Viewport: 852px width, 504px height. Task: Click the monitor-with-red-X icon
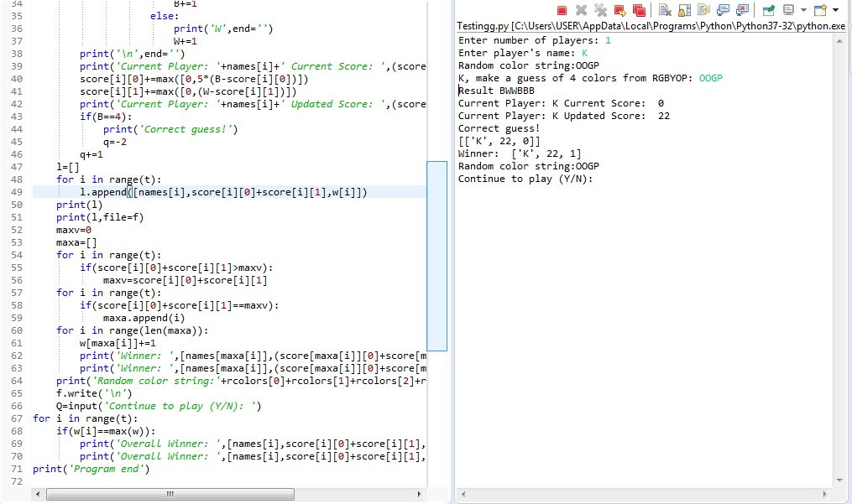[741, 10]
